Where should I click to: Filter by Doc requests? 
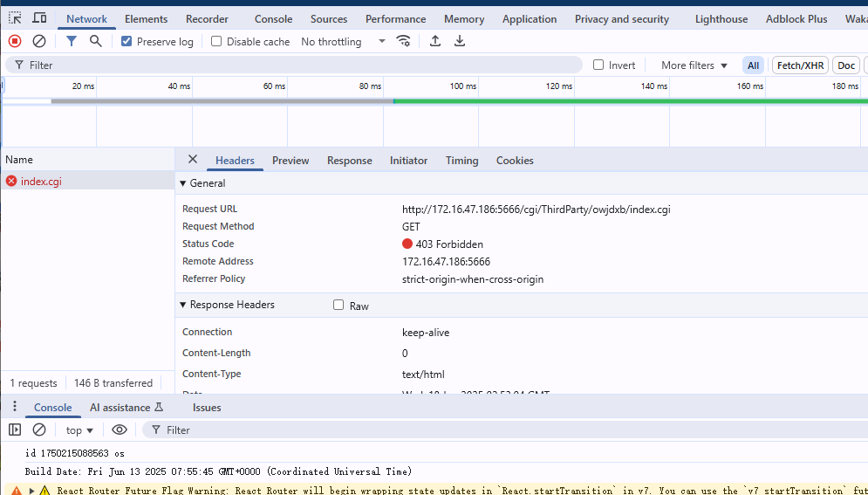point(846,65)
